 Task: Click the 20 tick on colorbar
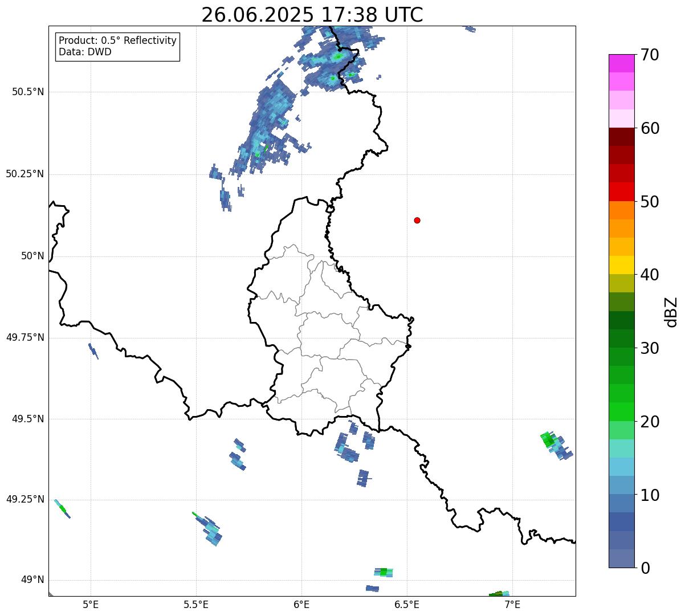click(x=650, y=422)
